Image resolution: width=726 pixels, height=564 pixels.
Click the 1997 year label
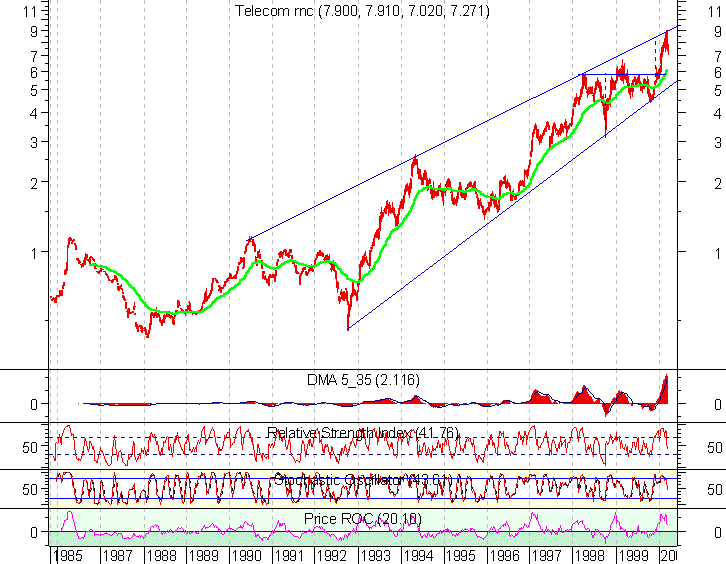point(547,555)
